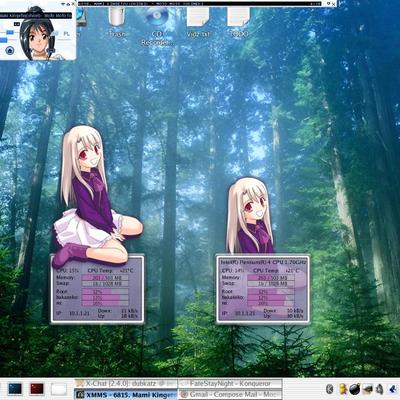This screenshot has width=400, height=400.
Task: Switch to the first dark blue virtual desktop
Action: point(15,389)
